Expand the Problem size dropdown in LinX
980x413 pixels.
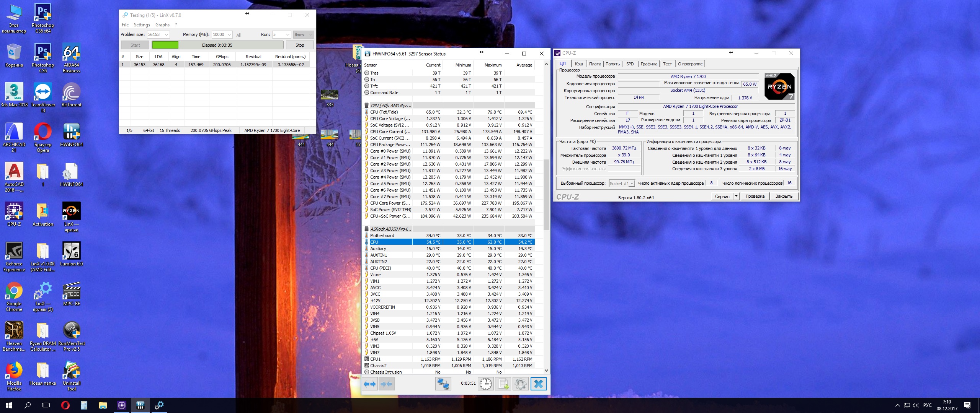click(x=167, y=35)
